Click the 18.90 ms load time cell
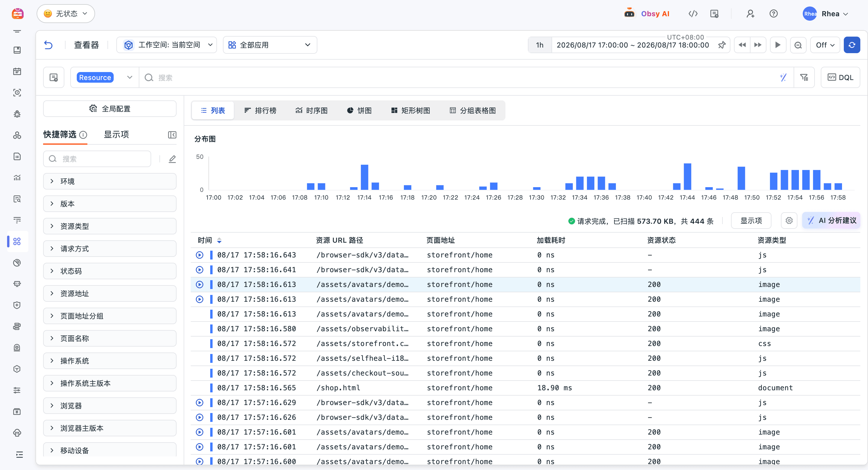Image resolution: width=868 pixels, height=470 pixels. point(555,388)
